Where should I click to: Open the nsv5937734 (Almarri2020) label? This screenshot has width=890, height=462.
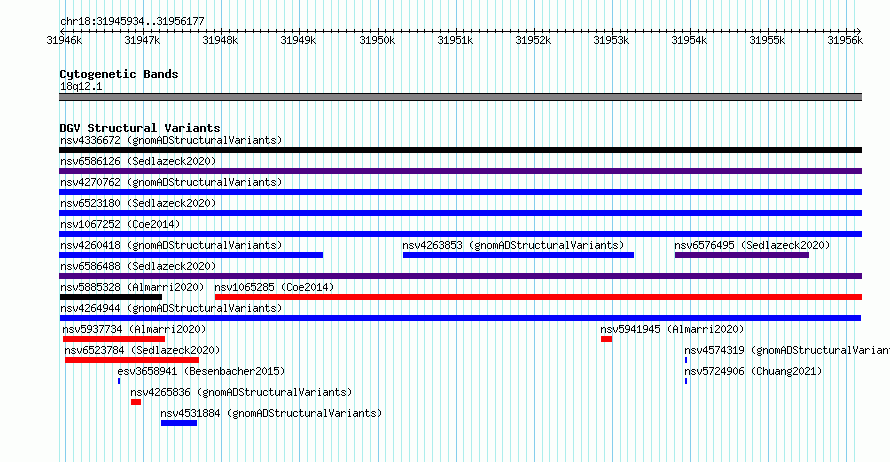click(135, 329)
